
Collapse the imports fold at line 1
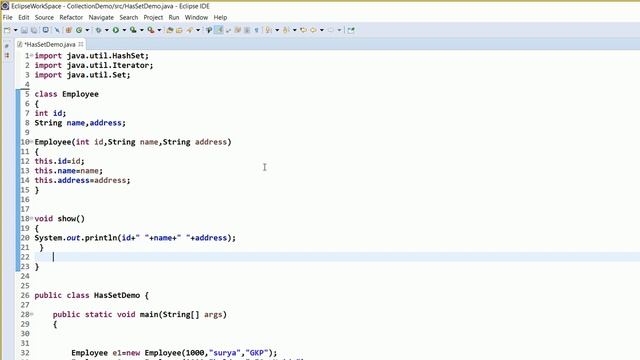pos(32,56)
